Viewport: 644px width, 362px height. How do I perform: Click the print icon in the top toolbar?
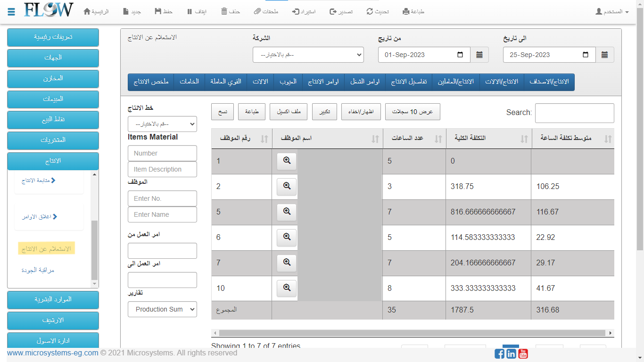point(406,11)
